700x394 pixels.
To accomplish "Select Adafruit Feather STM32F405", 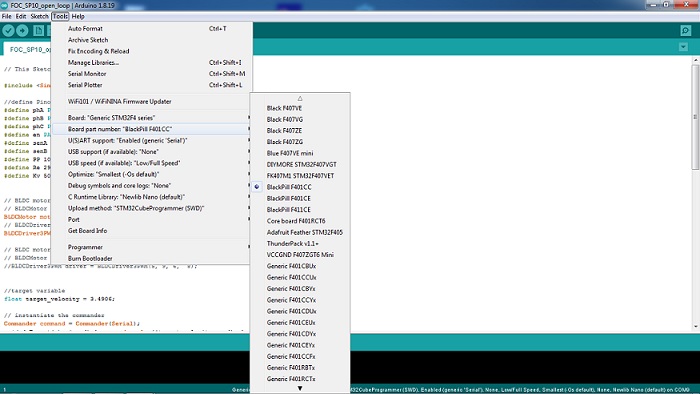I will click(300, 232).
